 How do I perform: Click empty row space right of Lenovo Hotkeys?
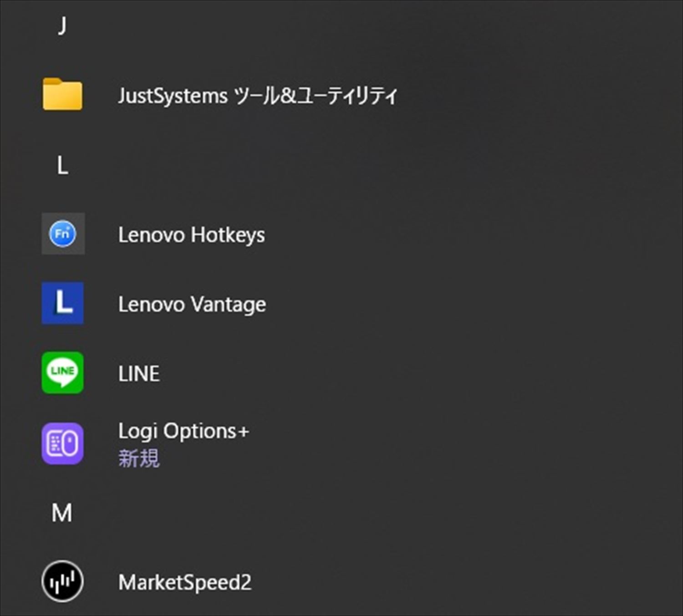pos(455,234)
